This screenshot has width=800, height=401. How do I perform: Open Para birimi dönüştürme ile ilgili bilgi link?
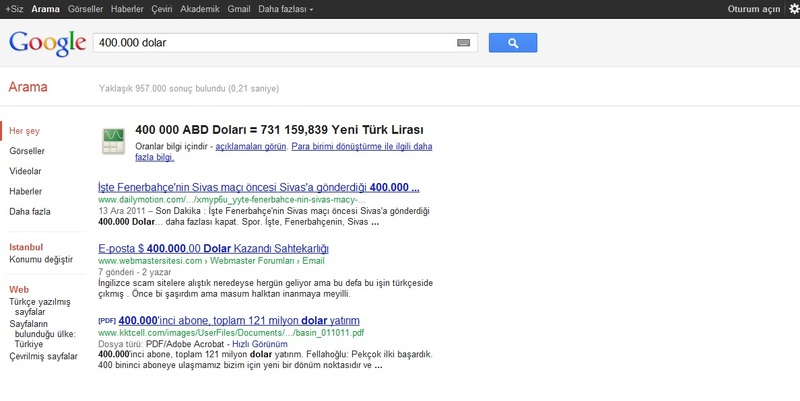tap(284, 152)
